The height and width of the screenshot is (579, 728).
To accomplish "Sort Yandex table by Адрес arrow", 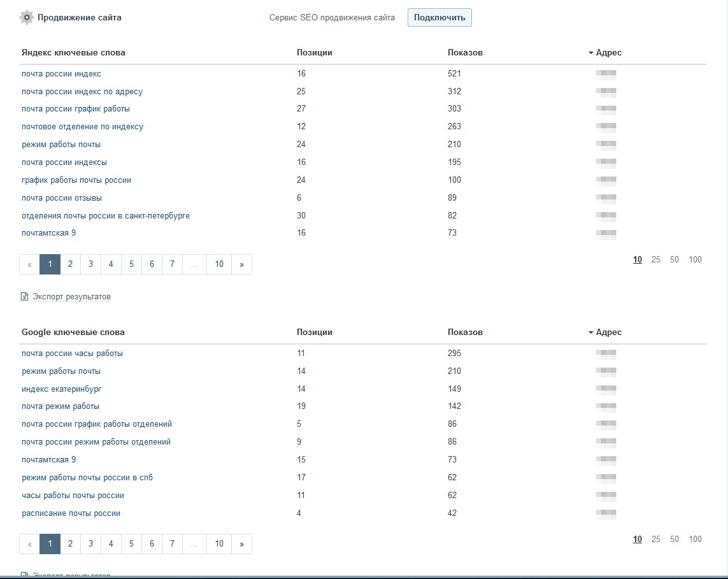I will click(x=591, y=53).
